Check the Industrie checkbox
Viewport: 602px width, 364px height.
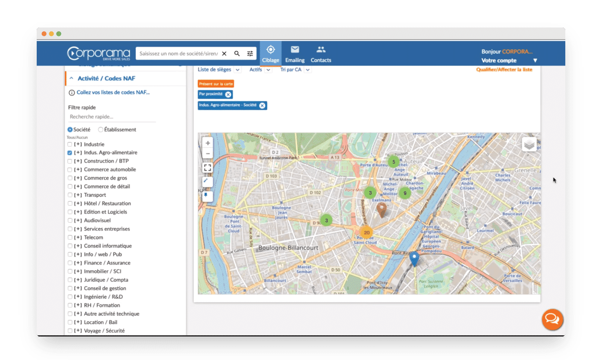click(70, 145)
